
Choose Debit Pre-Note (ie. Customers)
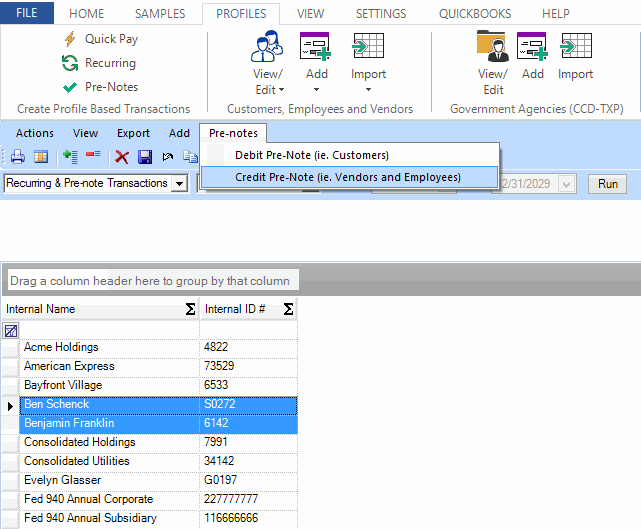(x=311, y=155)
